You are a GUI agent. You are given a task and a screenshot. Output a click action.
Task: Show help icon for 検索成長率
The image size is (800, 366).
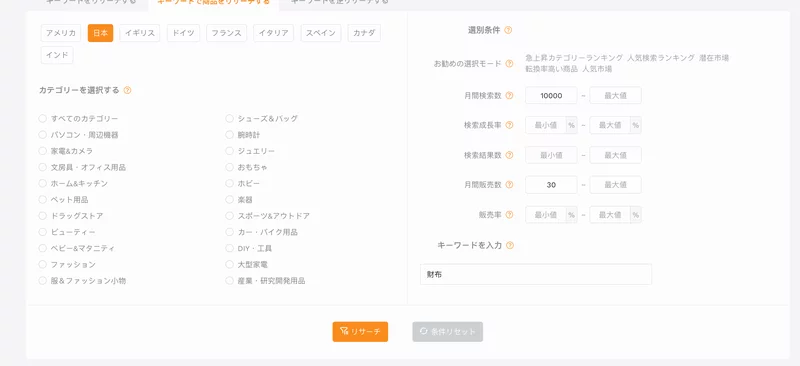[x=509, y=125]
